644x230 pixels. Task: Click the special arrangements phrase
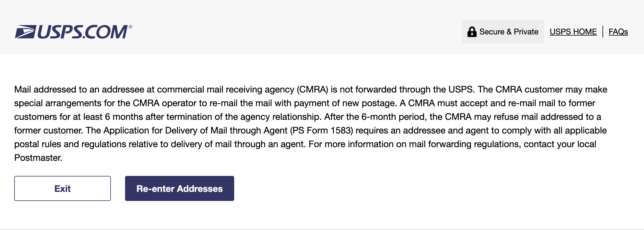tap(58, 103)
